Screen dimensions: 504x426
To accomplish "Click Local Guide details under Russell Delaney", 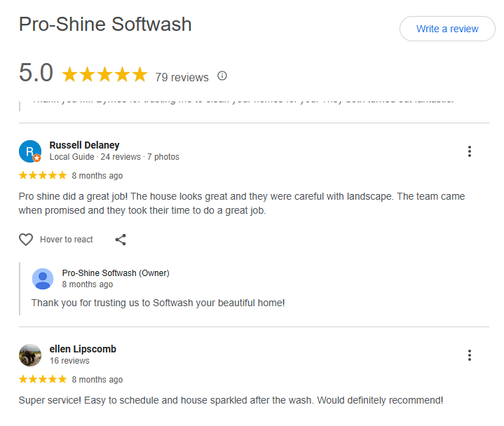I will (x=114, y=157).
